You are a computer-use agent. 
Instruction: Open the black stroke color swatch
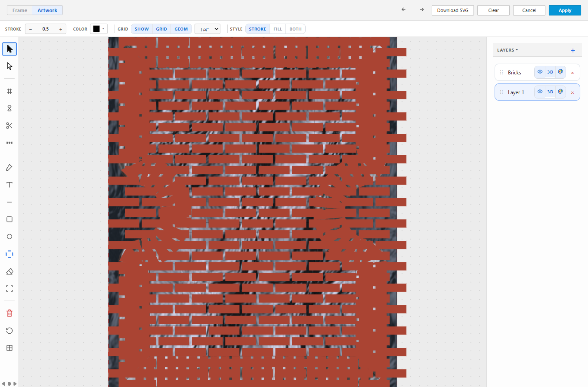pyautogui.click(x=96, y=29)
